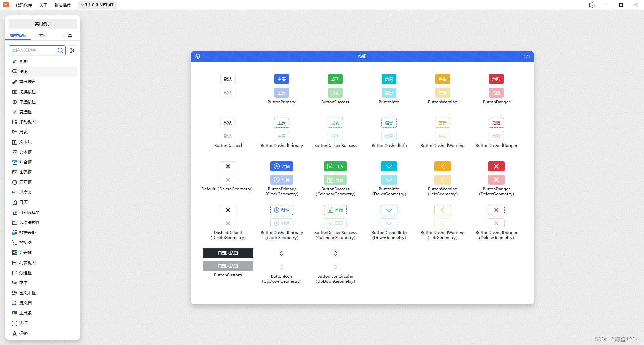Click the enabled dashed 成功 button
The width and height of the screenshot is (644, 345).
[x=335, y=123]
